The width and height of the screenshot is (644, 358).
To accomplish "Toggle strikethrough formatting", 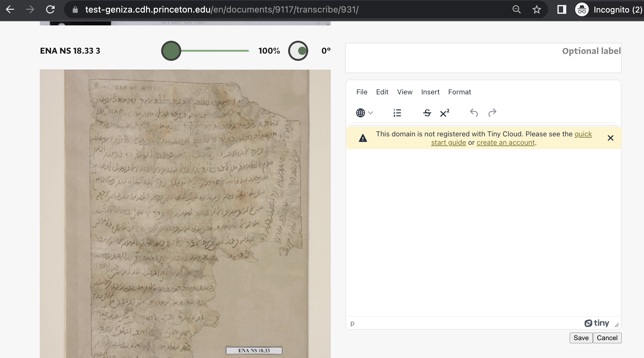I will pos(427,113).
